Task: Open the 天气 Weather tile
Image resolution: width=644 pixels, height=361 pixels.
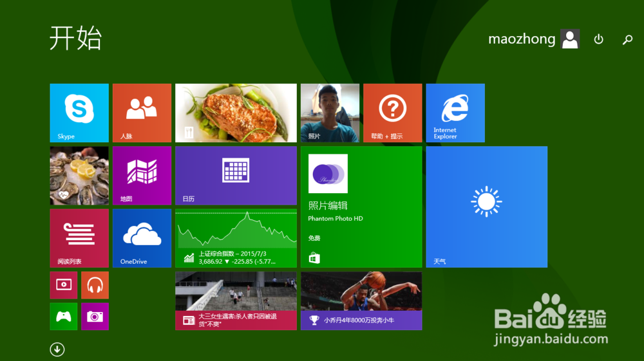Action: click(x=487, y=207)
